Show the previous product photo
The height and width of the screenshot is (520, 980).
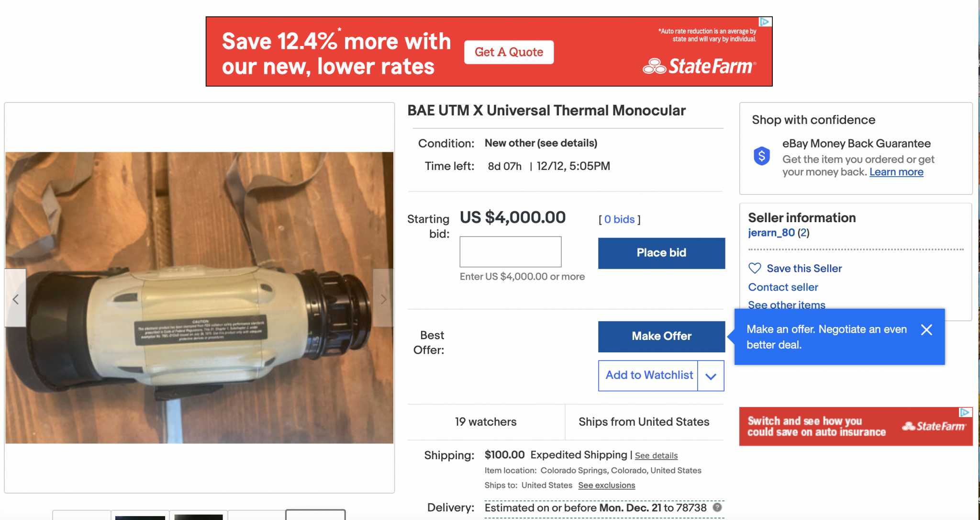click(x=15, y=299)
